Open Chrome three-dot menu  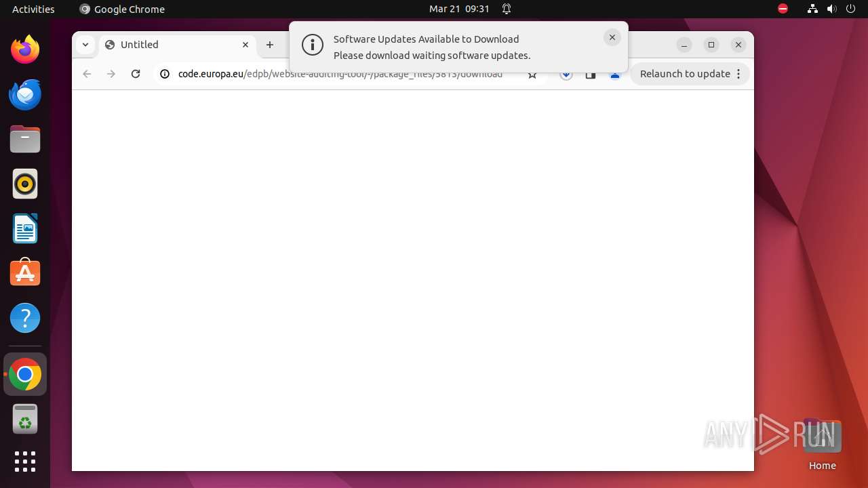point(738,74)
